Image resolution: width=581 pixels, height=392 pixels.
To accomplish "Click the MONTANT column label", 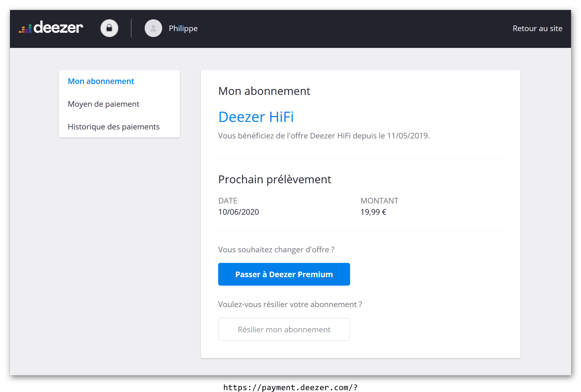I will tap(379, 201).
